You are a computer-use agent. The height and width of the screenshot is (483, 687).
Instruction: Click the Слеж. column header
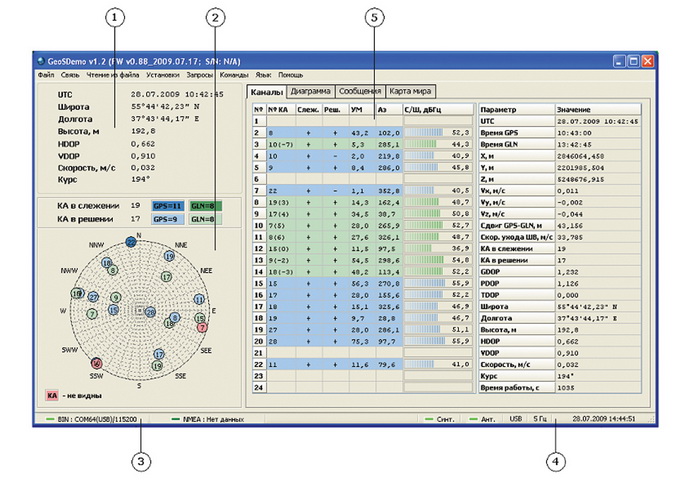coord(309,110)
